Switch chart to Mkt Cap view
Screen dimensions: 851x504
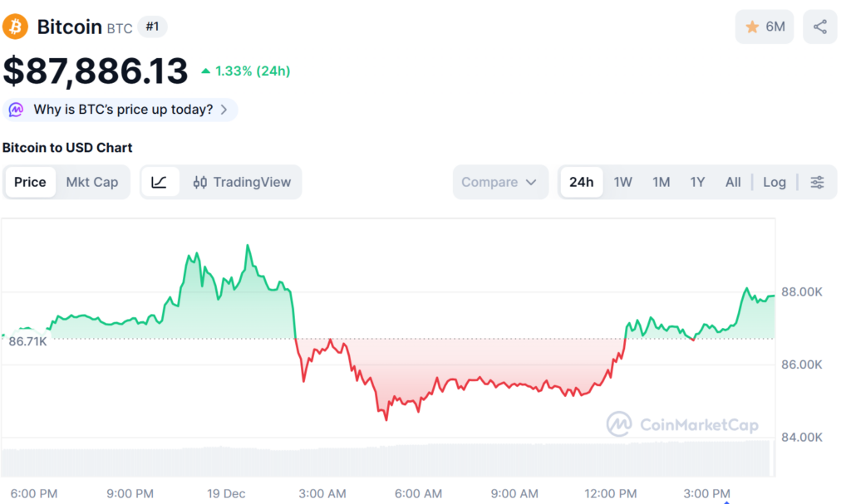click(x=92, y=183)
